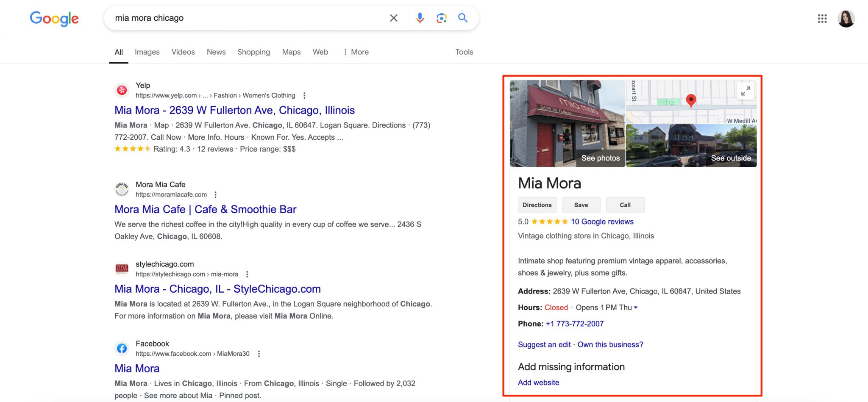Open the three-dot menu beside the Yelp result

pyautogui.click(x=304, y=95)
